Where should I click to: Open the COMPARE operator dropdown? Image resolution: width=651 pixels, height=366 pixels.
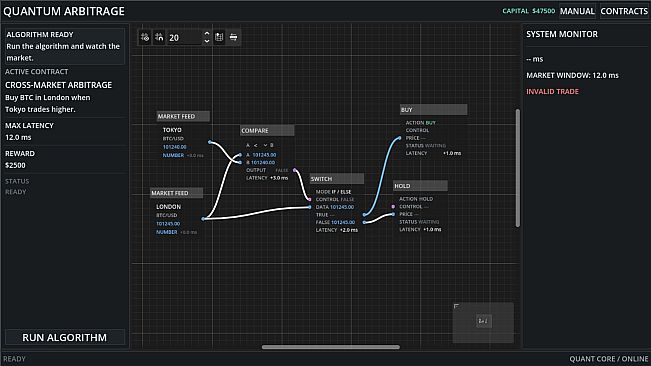259,145
